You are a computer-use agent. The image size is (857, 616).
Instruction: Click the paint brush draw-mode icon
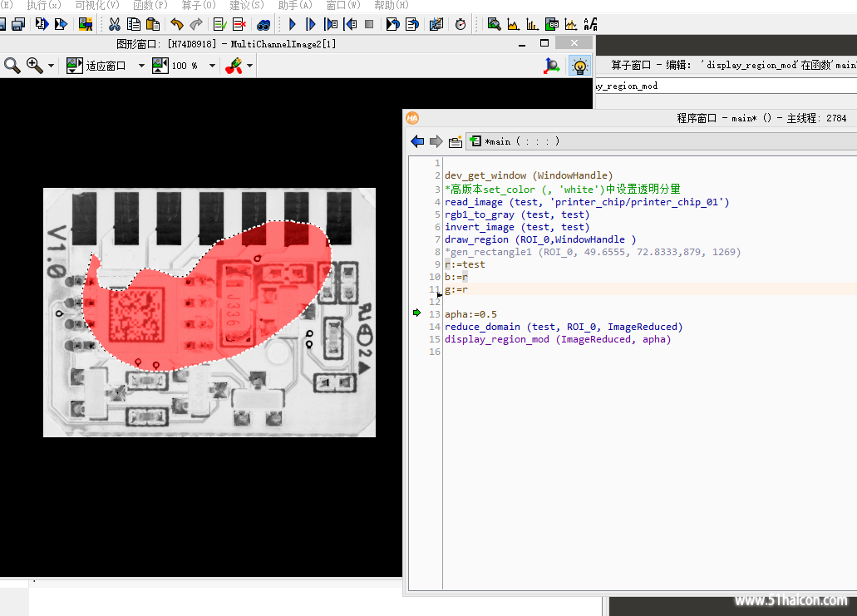click(x=234, y=66)
